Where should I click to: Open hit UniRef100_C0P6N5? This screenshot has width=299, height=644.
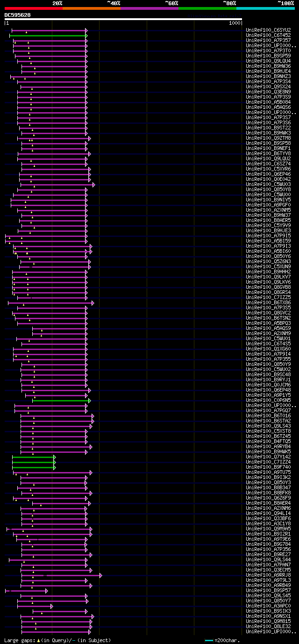coord(268,400)
